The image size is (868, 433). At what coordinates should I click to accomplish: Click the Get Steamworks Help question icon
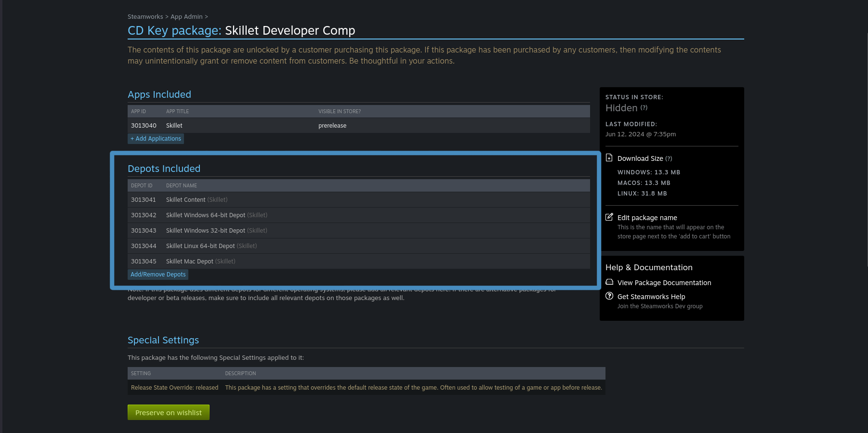click(x=609, y=296)
